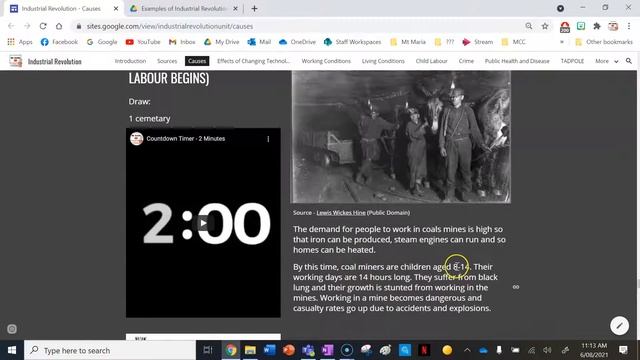Open the OneDrive bookmark

297,42
